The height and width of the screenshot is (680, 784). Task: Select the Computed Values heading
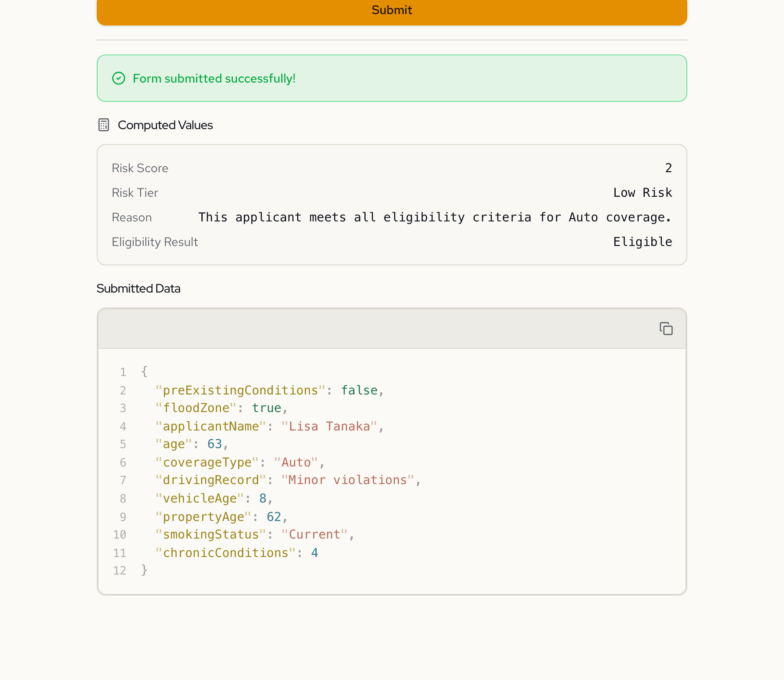pos(165,125)
